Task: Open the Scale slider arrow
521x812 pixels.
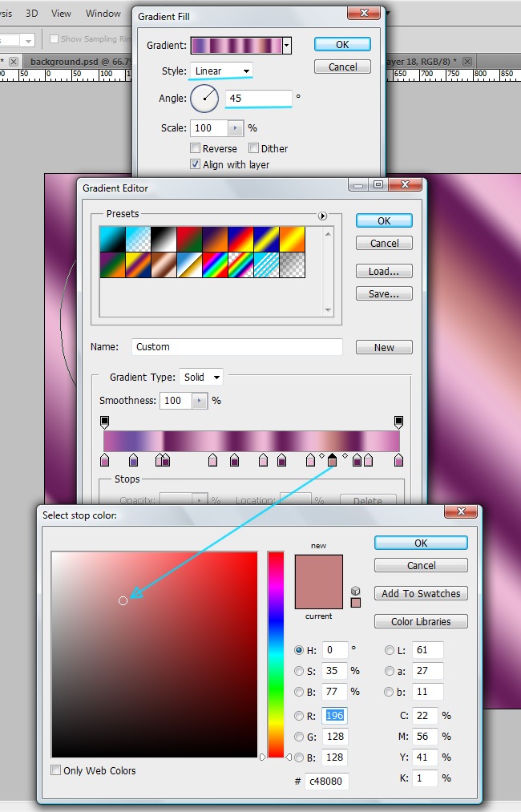Action: (x=235, y=128)
